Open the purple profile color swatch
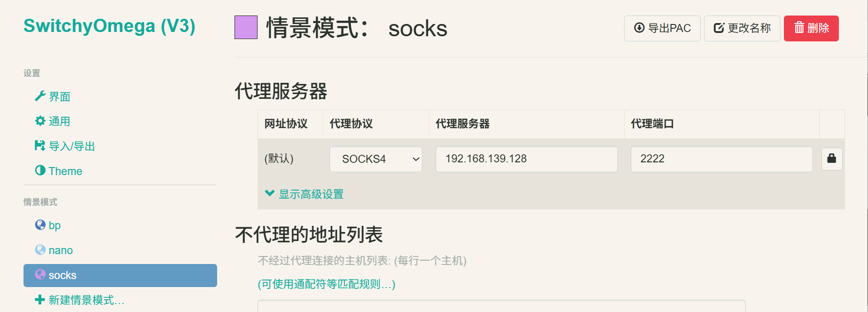The width and height of the screenshot is (868, 312). click(x=246, y=27)
